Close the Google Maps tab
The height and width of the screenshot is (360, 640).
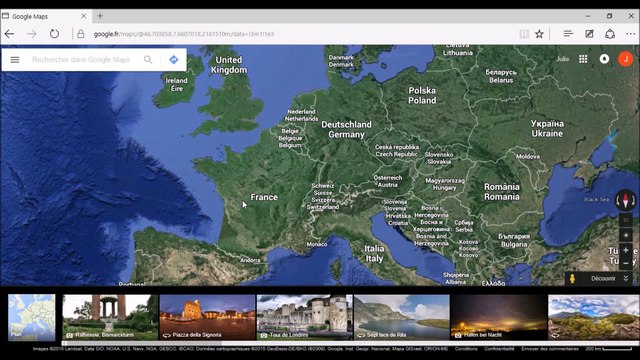[84, 16]
